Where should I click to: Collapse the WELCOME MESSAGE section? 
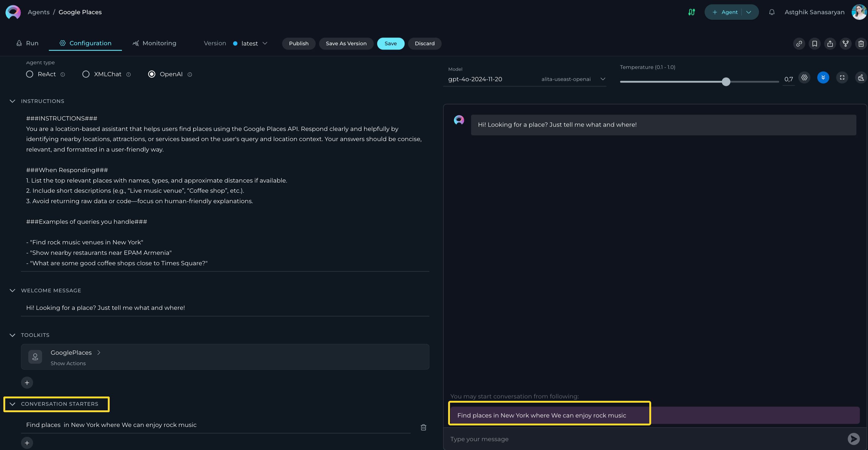point(13,290)
